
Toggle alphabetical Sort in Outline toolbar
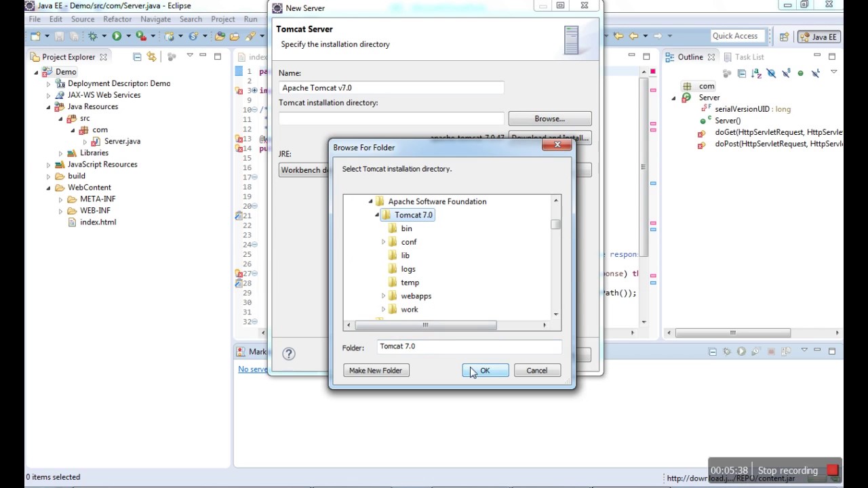pyautogui.click(x=757, y=73)
